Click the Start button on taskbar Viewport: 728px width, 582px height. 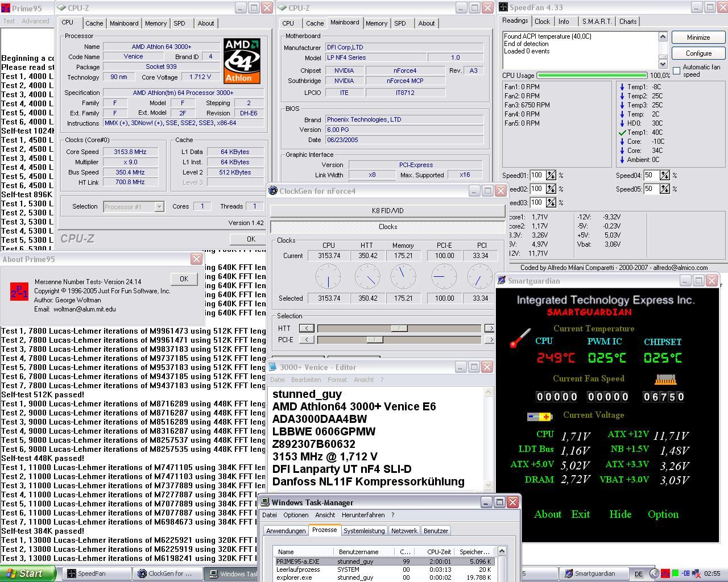pyautogui.click(x=27, y=573)
